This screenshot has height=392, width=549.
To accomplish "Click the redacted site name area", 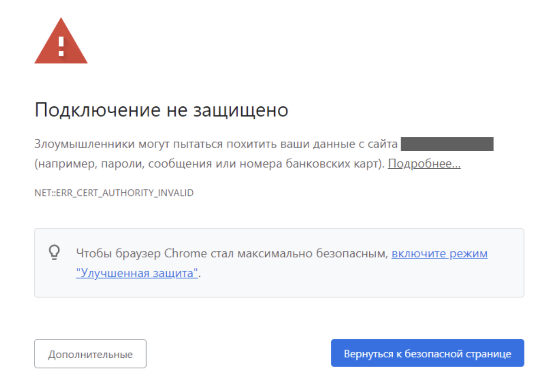I will point(447,144).
